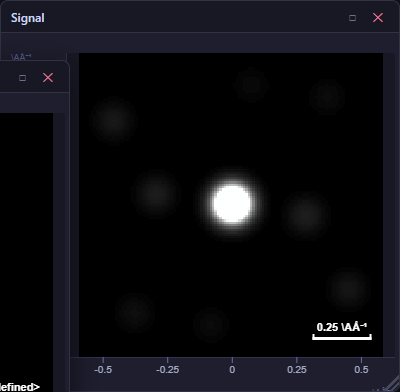Click the faint spot left of center beam
This screenshot has width=400, height=392.
point(156,193)
